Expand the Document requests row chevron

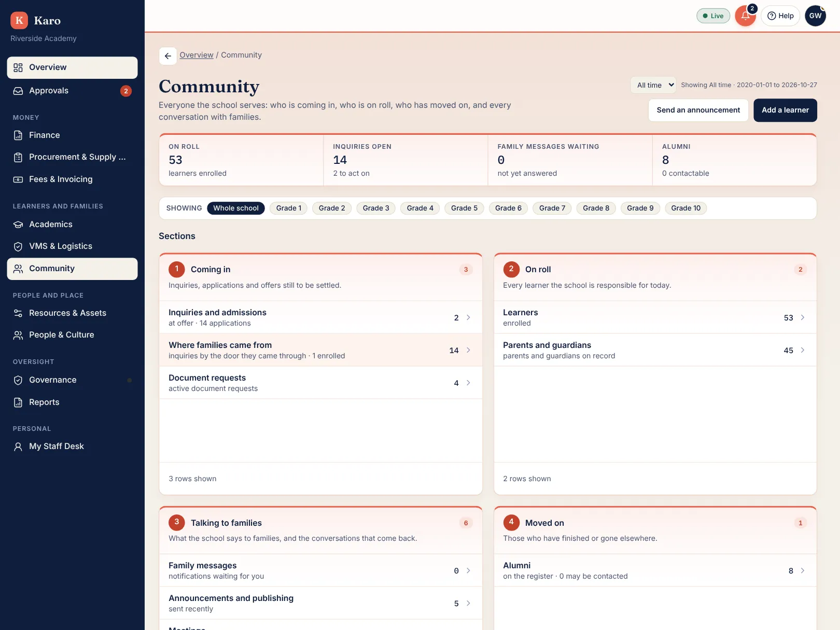[x=468, y=383]
